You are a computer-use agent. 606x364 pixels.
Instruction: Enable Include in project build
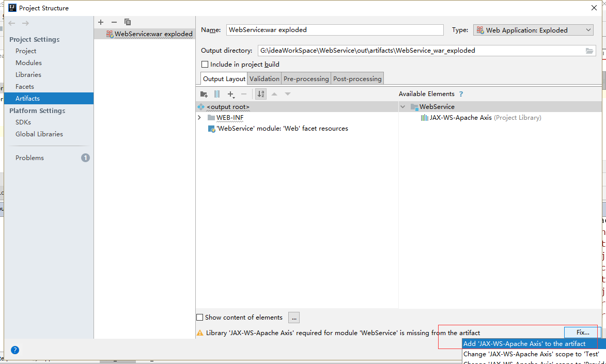click(x=205, y=65)
